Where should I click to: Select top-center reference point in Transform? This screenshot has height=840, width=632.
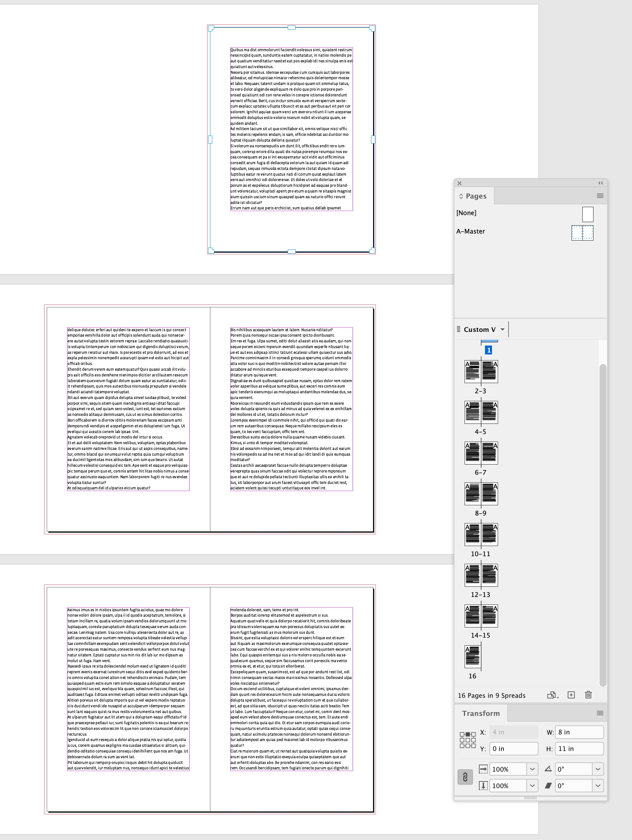point(468,734)
